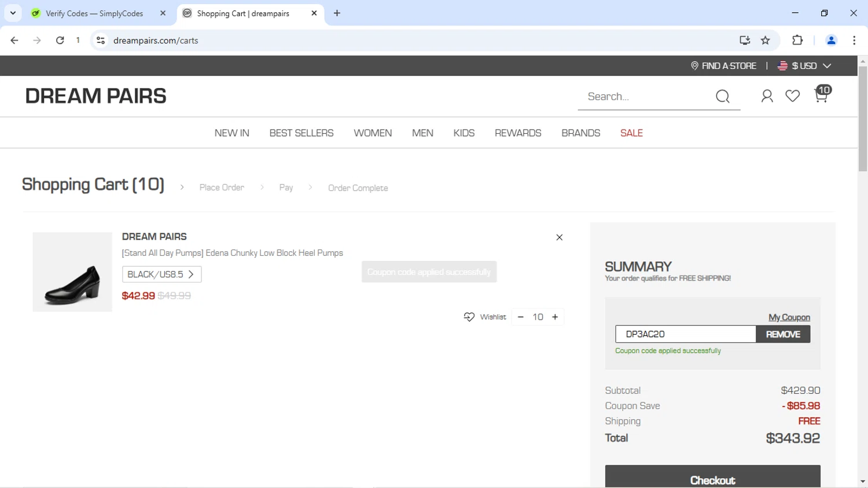Click the search magnifier icon
Screen dimensions: 868x488
[x=723, y=97]
